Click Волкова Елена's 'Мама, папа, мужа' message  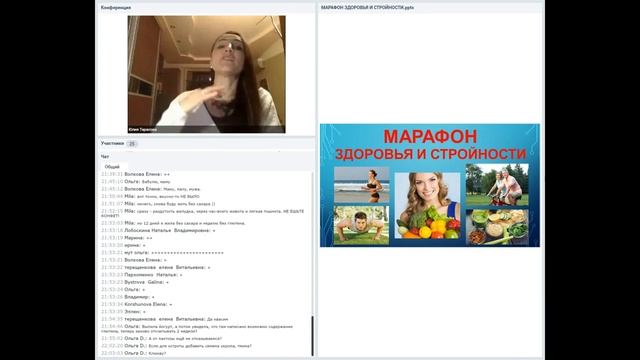click(x=151, y=189)
